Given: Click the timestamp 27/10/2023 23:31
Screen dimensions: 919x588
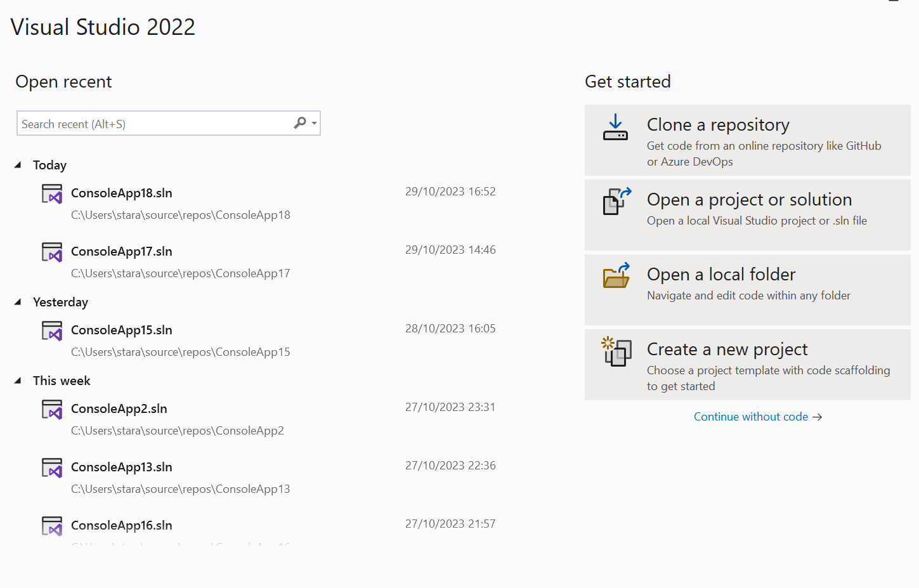Looking at the screenshot, I should point(450,407).
